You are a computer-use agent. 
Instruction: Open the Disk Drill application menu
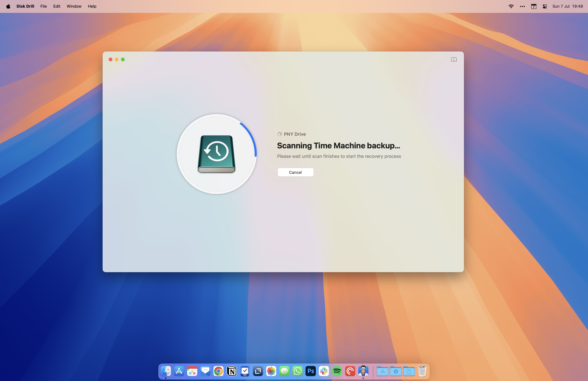[25, 6]
